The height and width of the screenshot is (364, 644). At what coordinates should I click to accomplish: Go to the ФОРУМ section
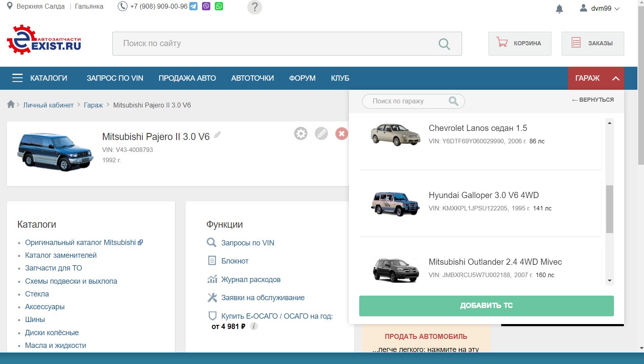[x=302, y=78]
